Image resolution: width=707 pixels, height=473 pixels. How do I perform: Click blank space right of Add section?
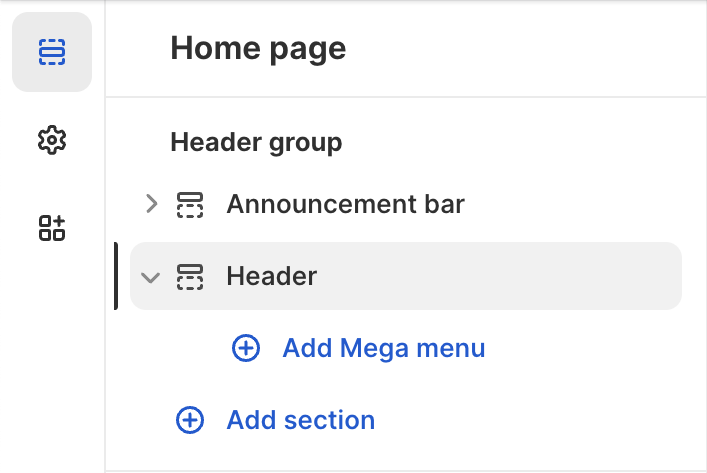[x=540, y=420]
